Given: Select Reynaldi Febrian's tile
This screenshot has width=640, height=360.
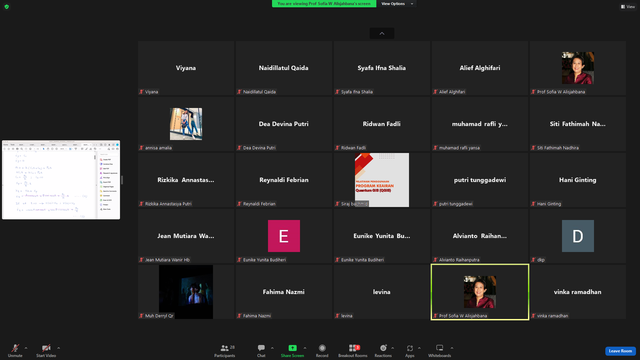Looking at the screenshot, I should 284,180.
